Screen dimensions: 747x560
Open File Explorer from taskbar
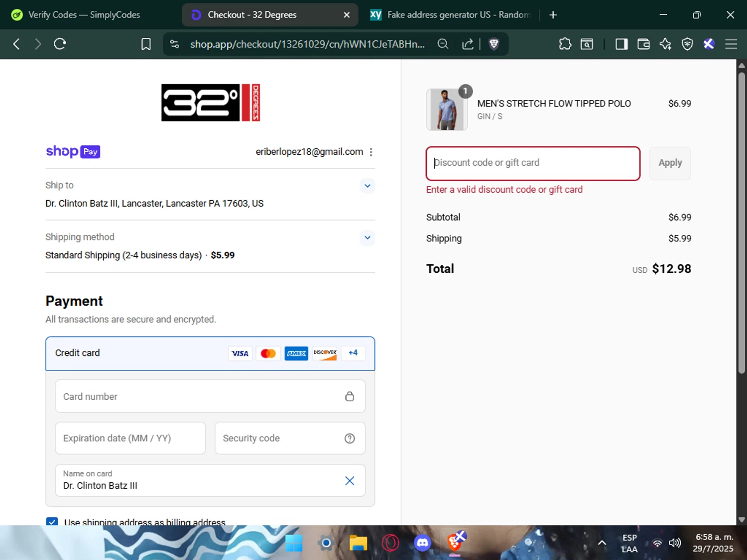pos(358,543)
